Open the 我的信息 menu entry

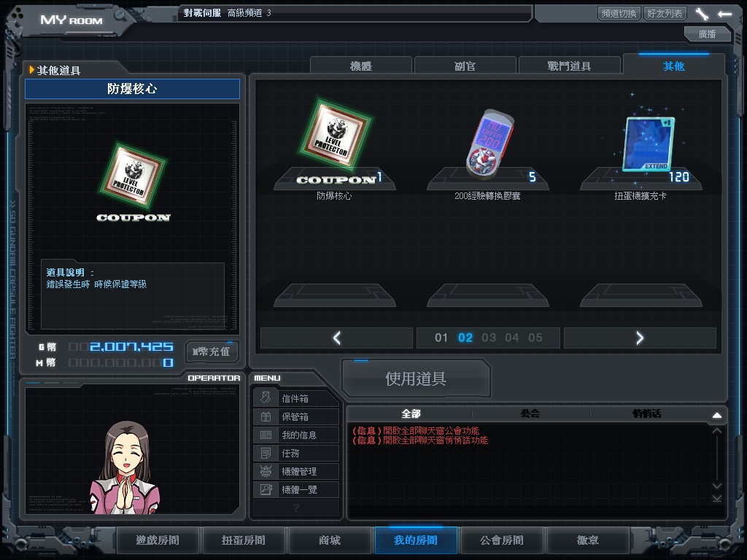[296, 435]
